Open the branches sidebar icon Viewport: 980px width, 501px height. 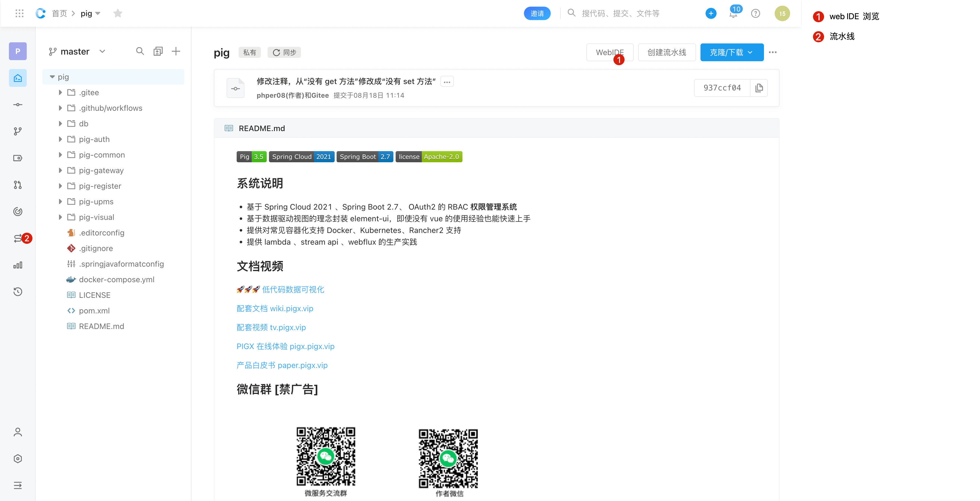click(18, 131)
